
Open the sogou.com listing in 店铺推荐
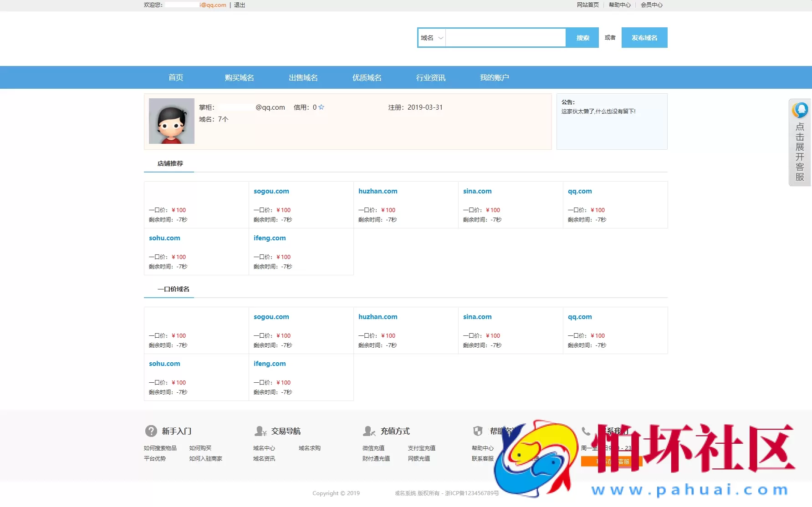(271, 191)
